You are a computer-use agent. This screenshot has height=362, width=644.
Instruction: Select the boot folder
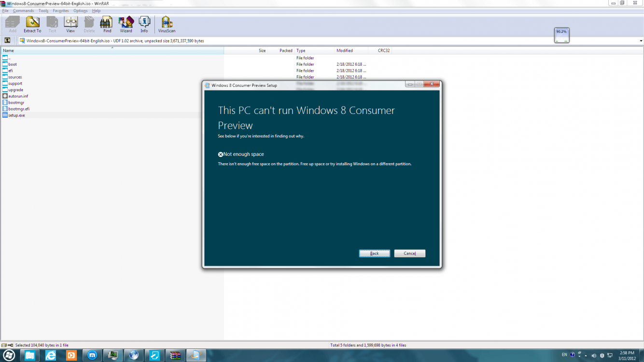coord(10,64)
